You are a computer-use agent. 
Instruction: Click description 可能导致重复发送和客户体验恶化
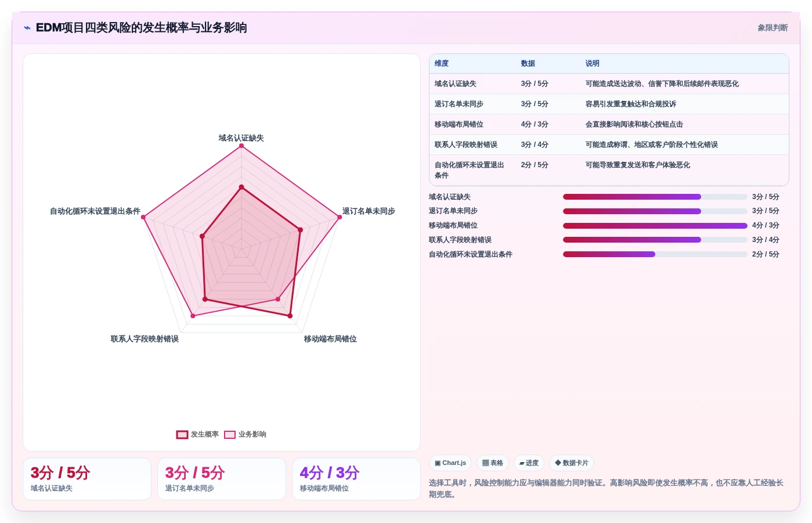(x=638, y=165)
